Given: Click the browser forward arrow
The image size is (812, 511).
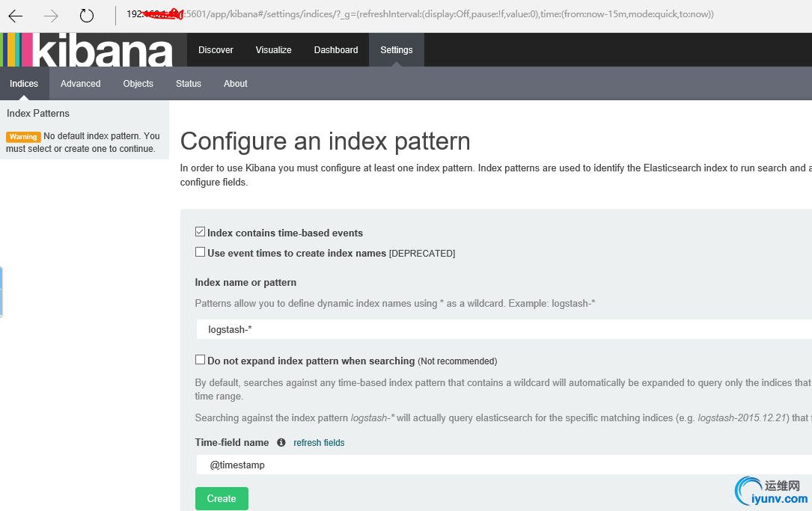Looking at the screenshot, I should (51, 16).
